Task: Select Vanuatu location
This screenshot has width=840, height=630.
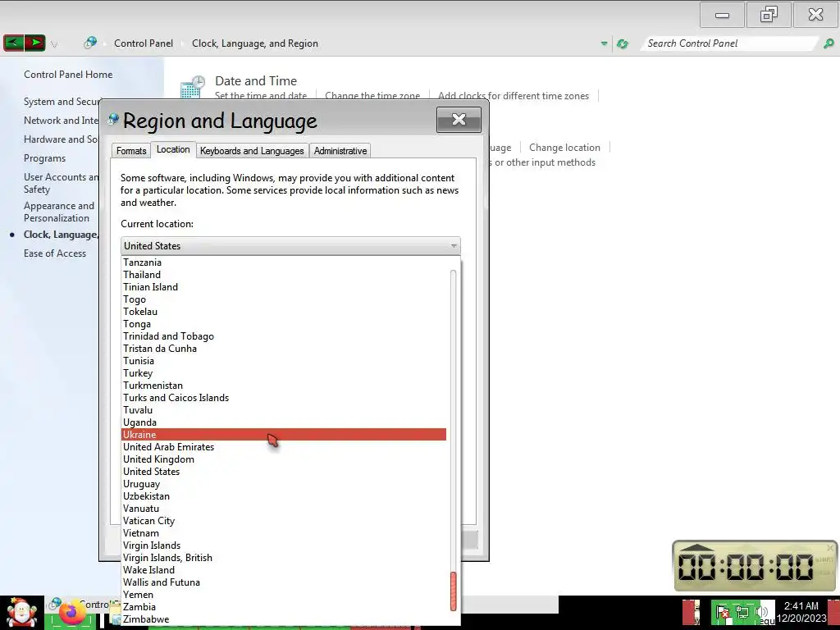Action: (284, 509)
